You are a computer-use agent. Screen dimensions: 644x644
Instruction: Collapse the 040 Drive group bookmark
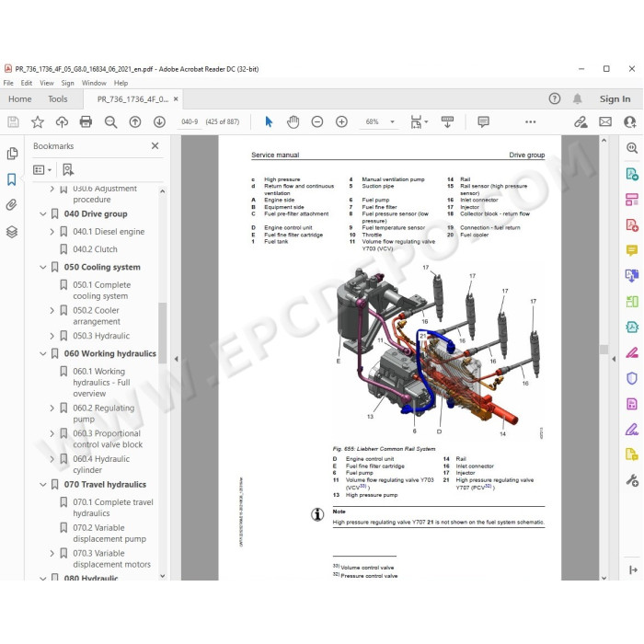[42, 214]
